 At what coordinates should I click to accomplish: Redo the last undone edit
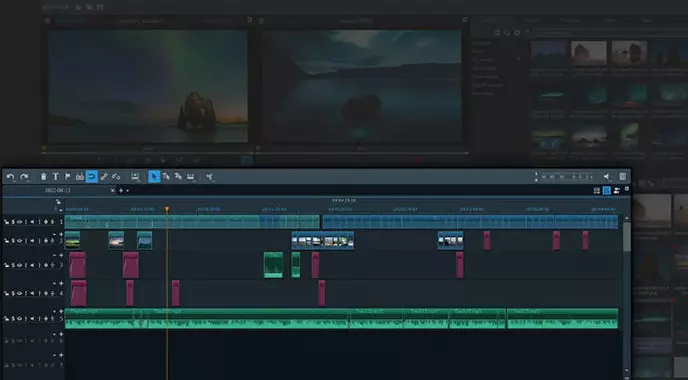24,177
